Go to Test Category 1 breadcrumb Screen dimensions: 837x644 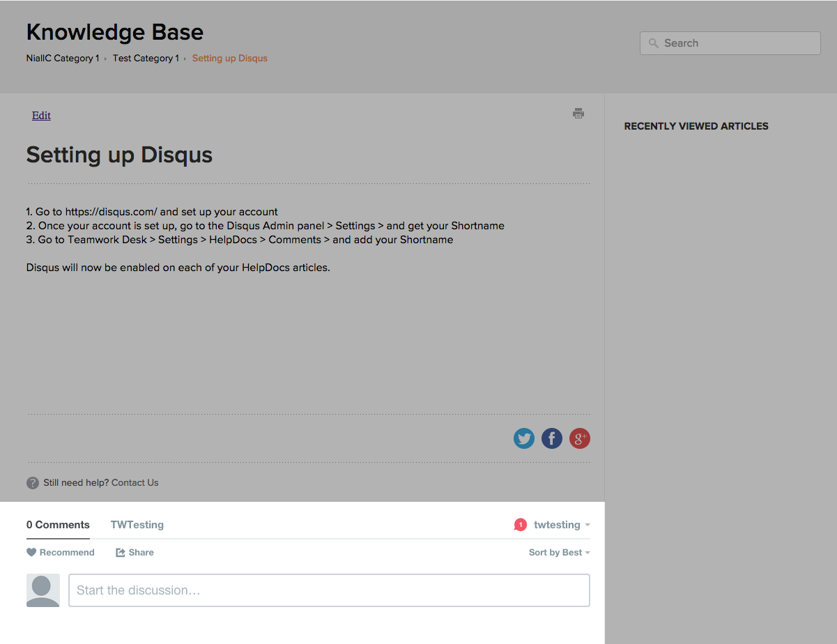coord(146,59)
